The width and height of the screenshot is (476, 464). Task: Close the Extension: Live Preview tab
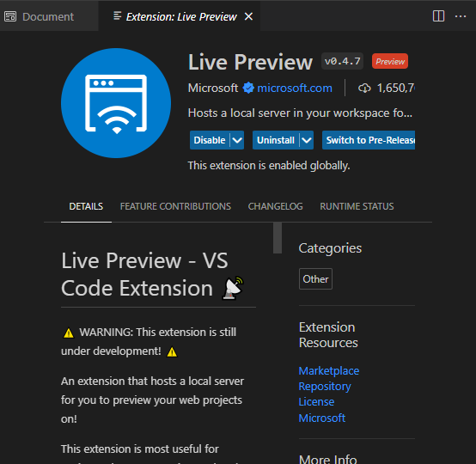click(x=248, y=16)
